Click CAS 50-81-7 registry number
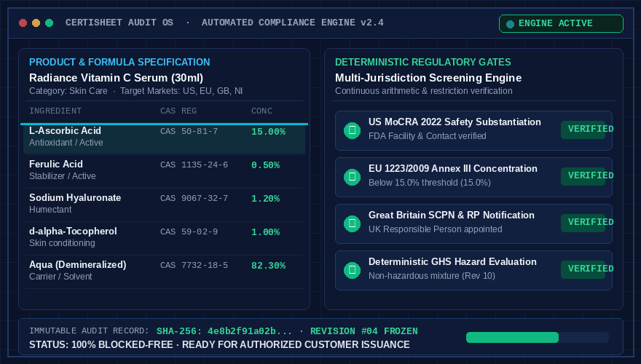This screenshot has height=364, width=641. tap(189, 131)
